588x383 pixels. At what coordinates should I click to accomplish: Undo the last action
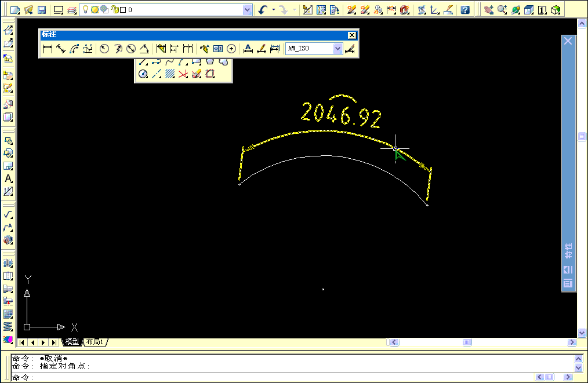pos(263,10)
